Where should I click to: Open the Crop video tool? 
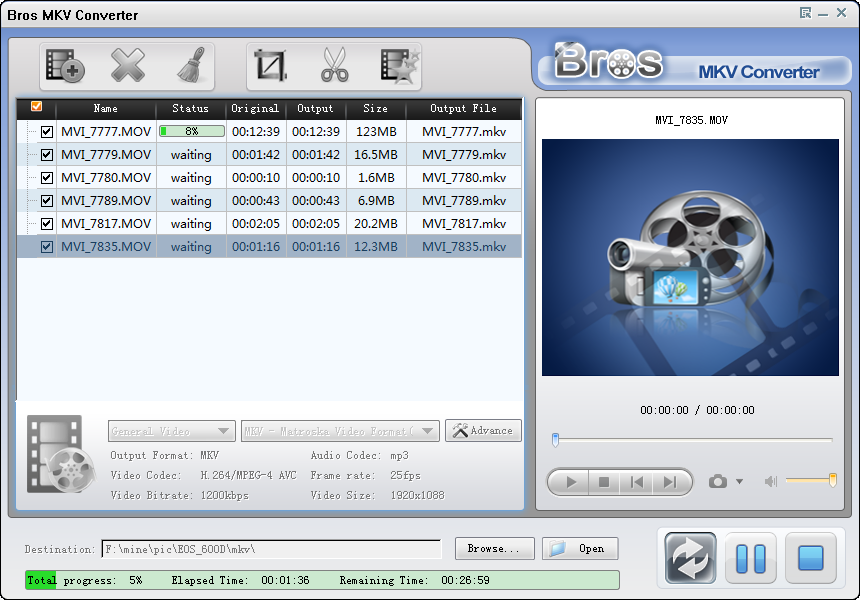click(x=271, y=66)
